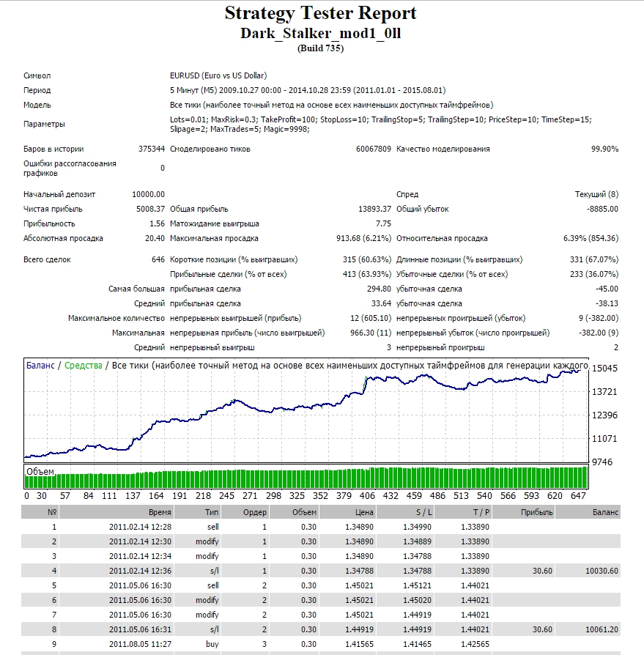Click the chart axis value "9746"
Viewport: 644px width, 655px height.
click(x=602, y=462)
